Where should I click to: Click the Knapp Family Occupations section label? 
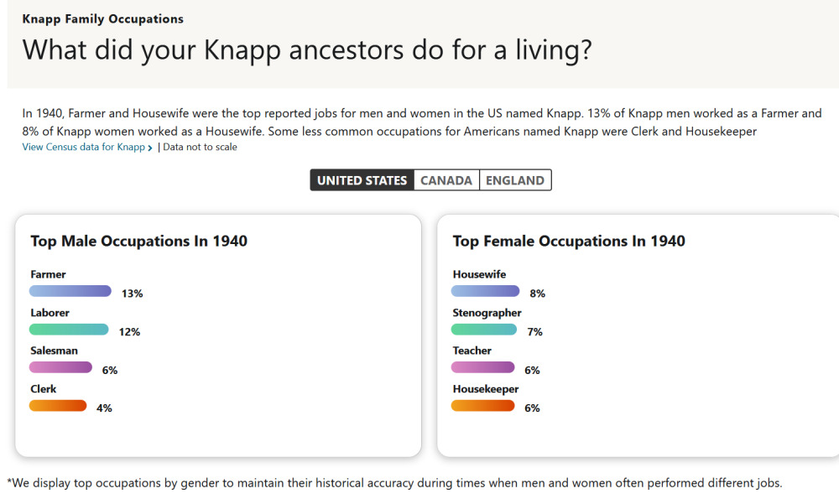coord(103,18)
